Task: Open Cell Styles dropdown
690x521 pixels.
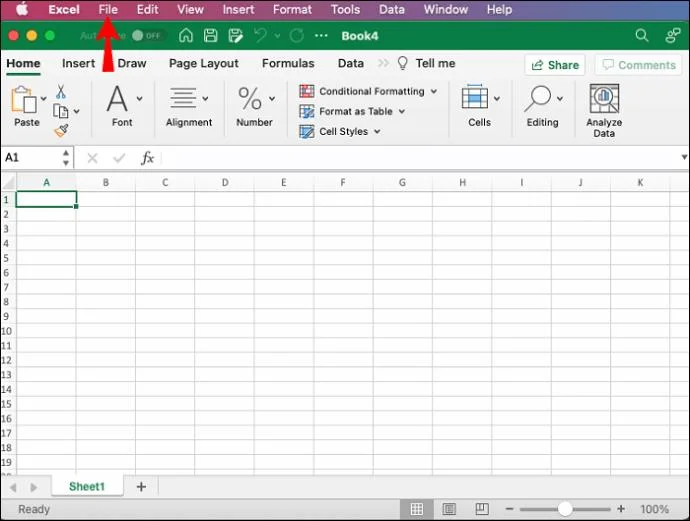Action: (x=340, y=131)
